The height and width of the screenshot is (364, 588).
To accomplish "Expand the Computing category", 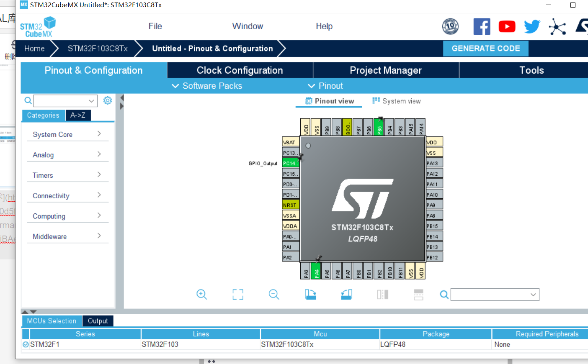I will coord(67,216).
